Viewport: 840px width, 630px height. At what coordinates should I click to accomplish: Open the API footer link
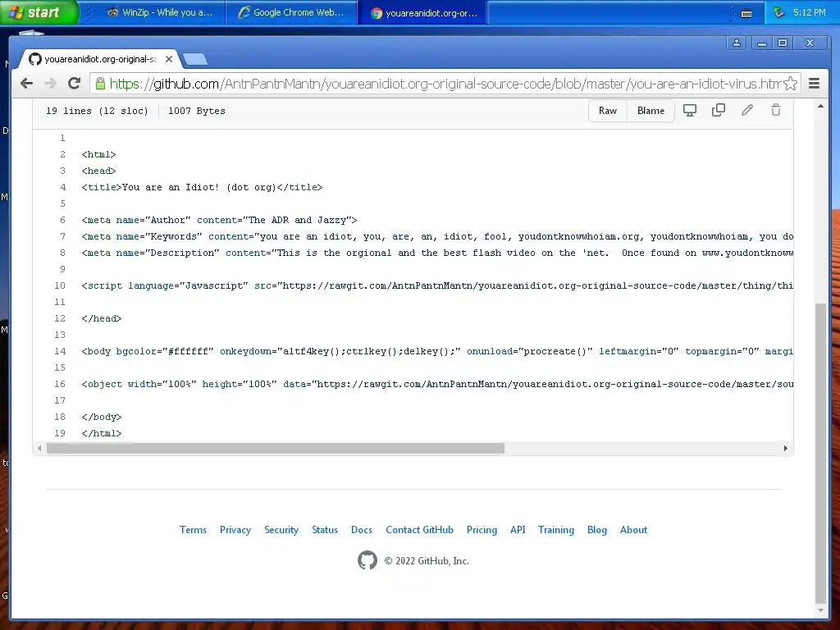(518, 530)
